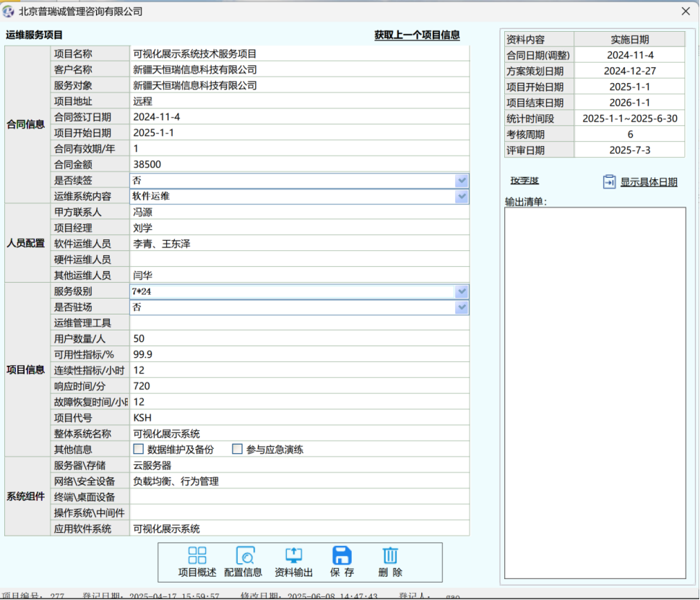Click the 项目经理 field showing 刘学
Screen dimensions: 700x600
pyautogui.click(x=289, y=228)
